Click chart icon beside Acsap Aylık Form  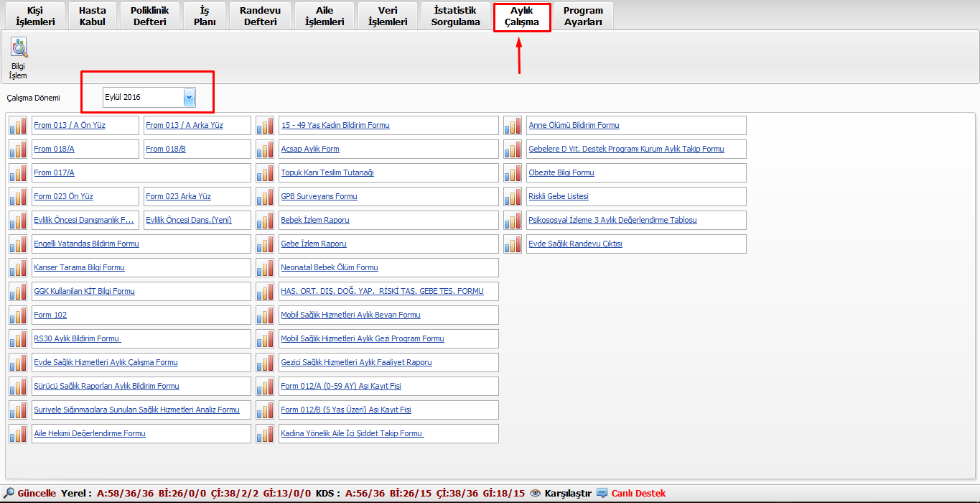[x=265, y=149]
